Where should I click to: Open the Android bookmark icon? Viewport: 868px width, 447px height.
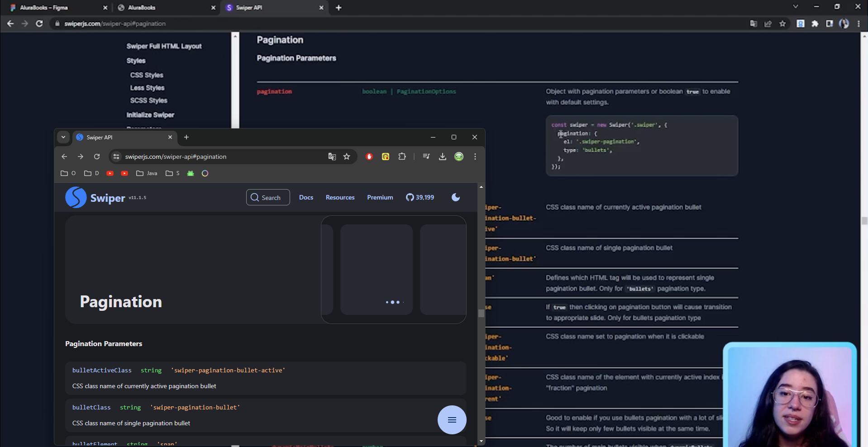pyautogui.click(x=191, y=173)
